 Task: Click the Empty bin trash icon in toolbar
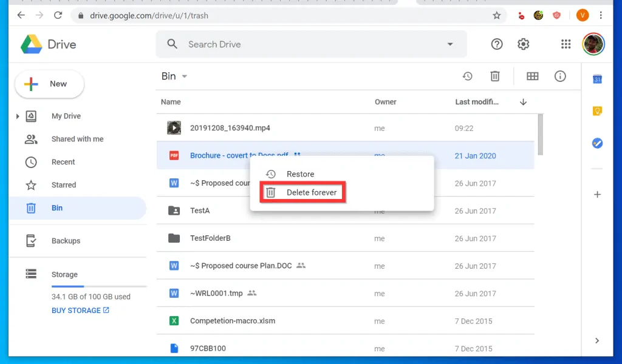point(495,76)
